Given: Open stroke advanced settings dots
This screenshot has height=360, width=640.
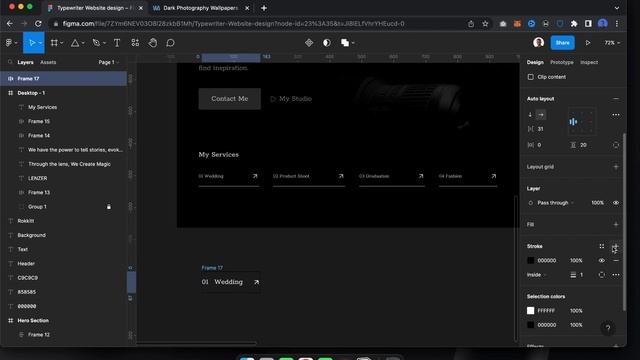Looking at the screenshot, I should [616, 275].
